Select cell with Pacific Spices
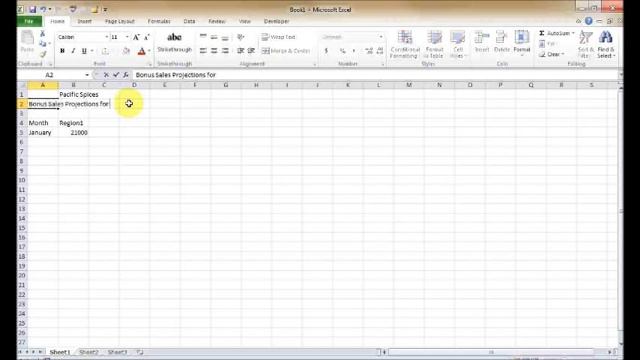Viewport: 640px width, 360px height. [x=73, y=94]
